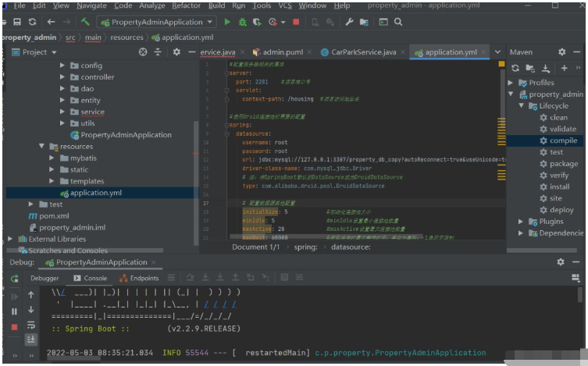Add a Maven project with the plus icon
Image resolution: width=588 pixels, height=366 pixels.
pos(564,68)
